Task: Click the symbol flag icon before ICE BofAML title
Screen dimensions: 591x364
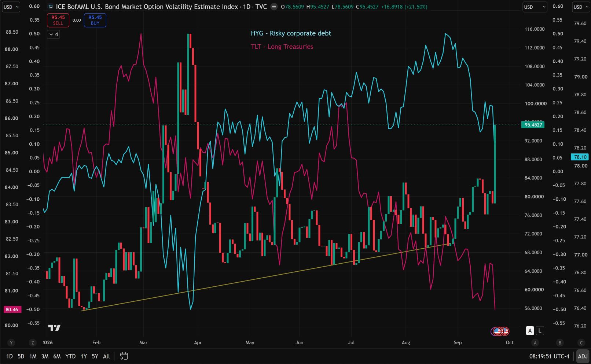Action: [51, 7]
